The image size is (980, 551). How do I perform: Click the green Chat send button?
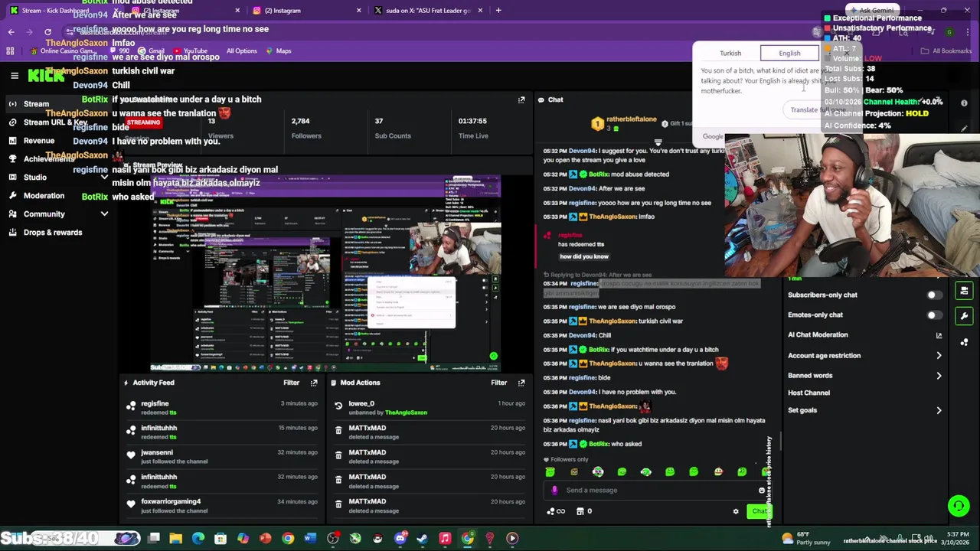pyautogui.click(x=759, y=511)
